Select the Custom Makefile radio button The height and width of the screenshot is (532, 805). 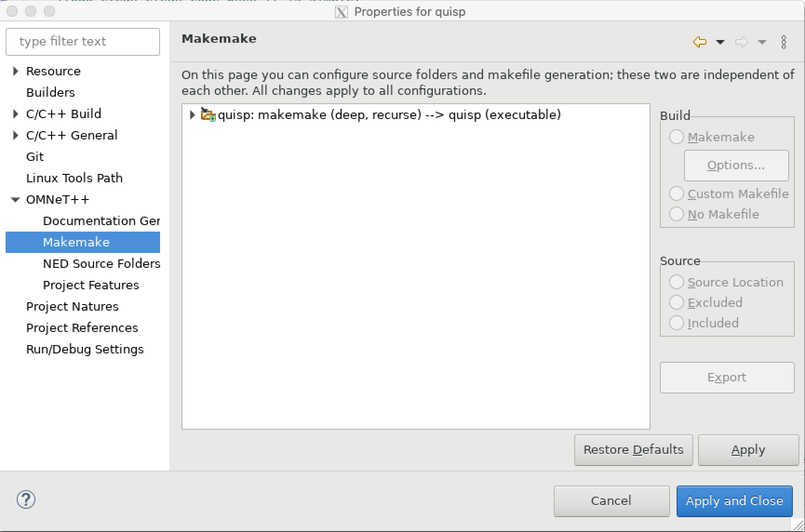tap(677, 193)
